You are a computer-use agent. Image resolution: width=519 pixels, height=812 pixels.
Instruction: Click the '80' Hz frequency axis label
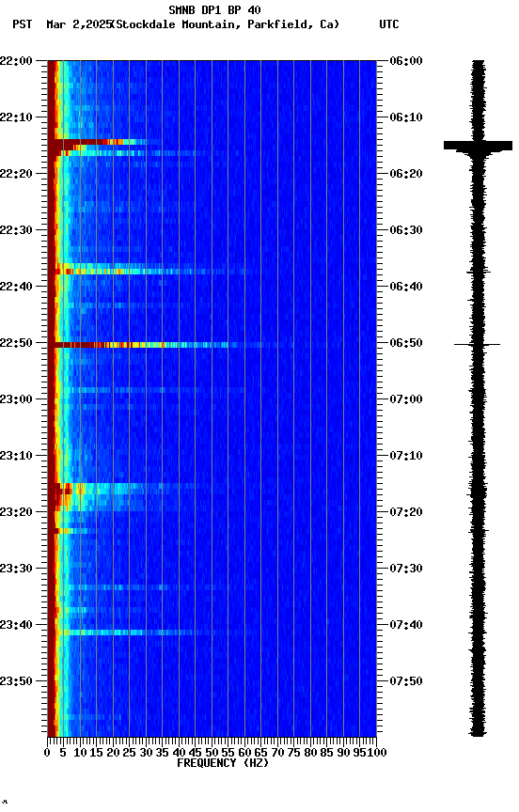[x=310, y=753]
